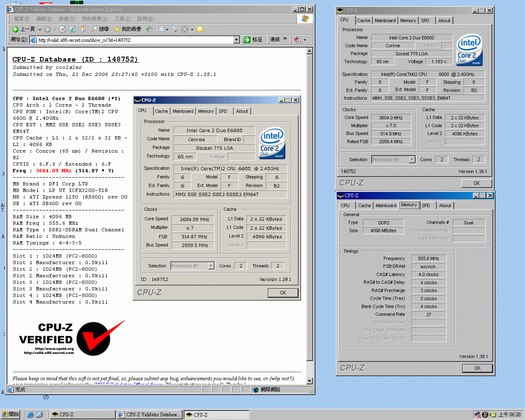Click the yellow note icon in IE toolbar
This screenshot has width=525, height=420.
pyautogui.click(x=200, y=29)
